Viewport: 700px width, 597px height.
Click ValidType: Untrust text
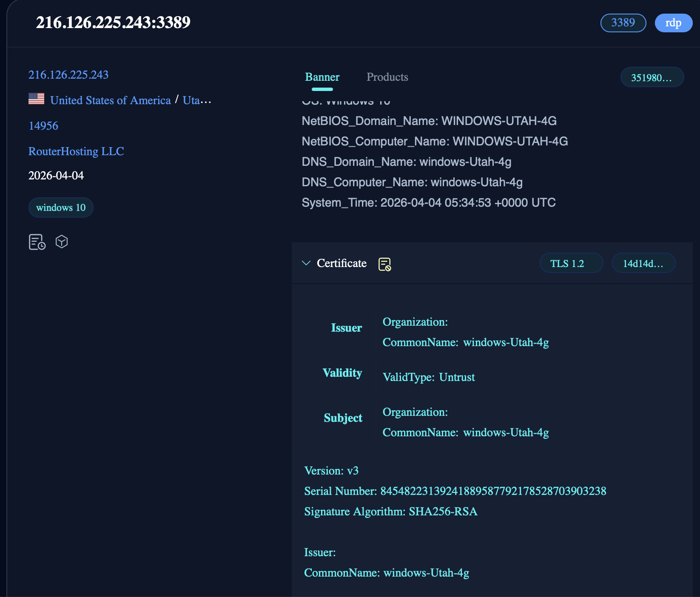pos(429,377)
